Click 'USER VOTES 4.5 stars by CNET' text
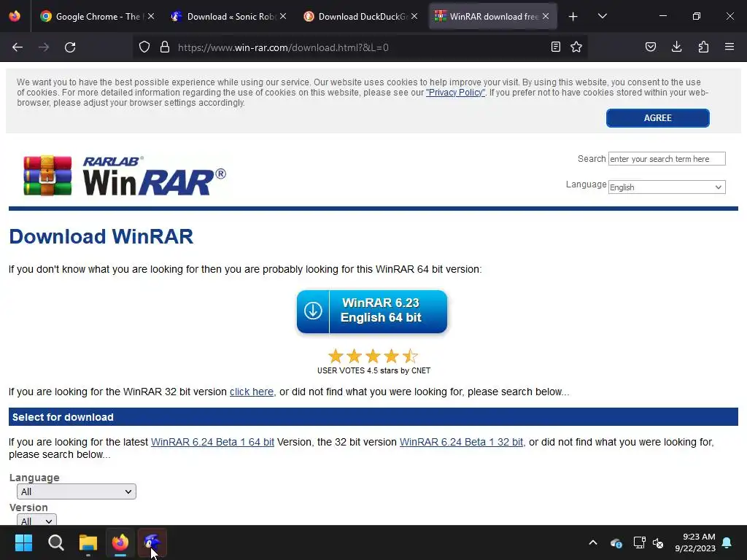The width and height of the screenshot is (747, 560). pos(374,370)
